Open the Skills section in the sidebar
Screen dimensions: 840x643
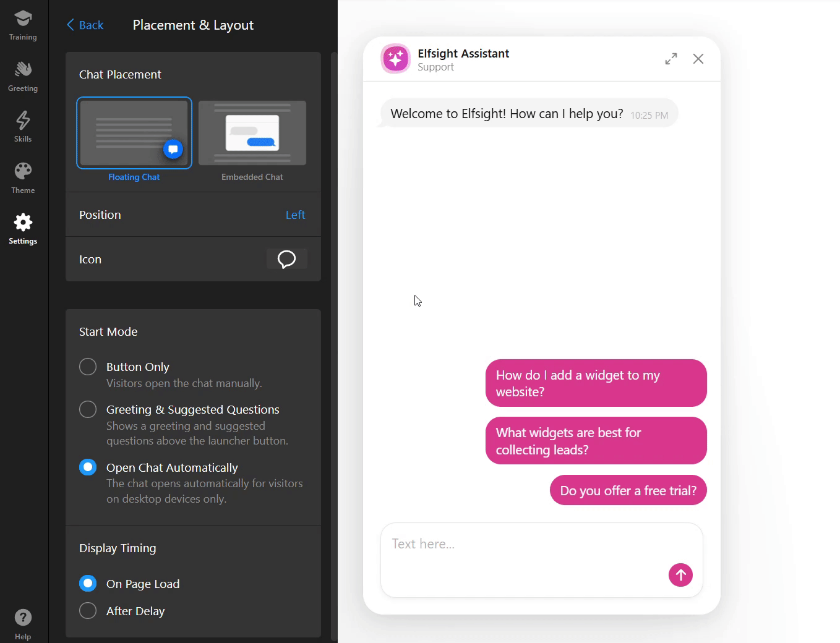click(23, 127)
